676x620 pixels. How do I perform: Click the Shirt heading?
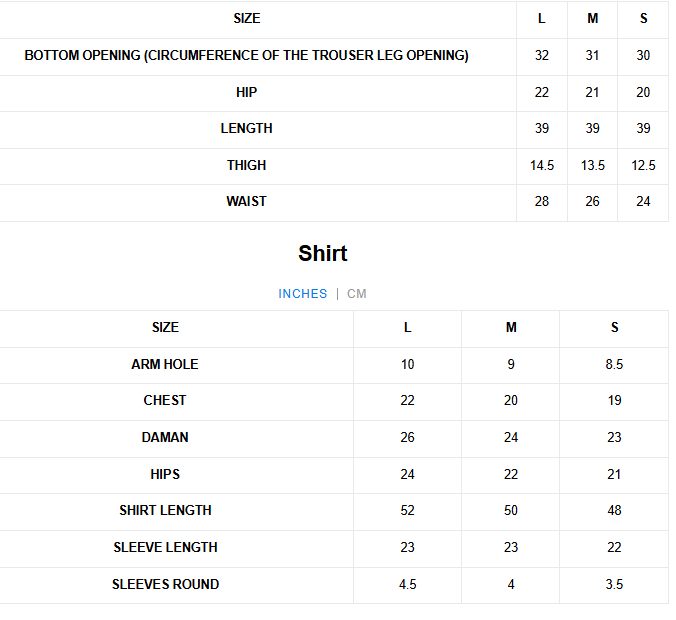point(323,254)
